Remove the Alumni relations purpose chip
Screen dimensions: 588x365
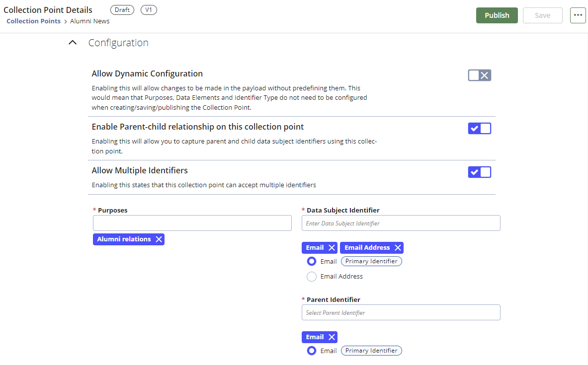point(159,239)
